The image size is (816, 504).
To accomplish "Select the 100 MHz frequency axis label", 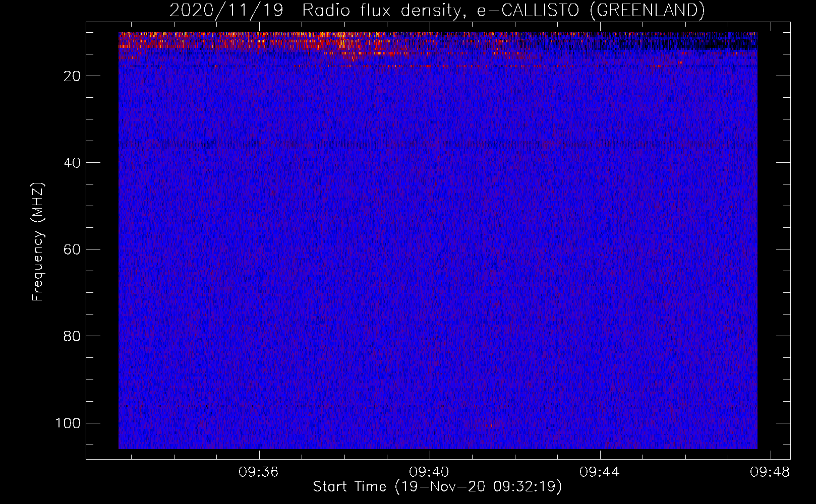I will point(68,423).
